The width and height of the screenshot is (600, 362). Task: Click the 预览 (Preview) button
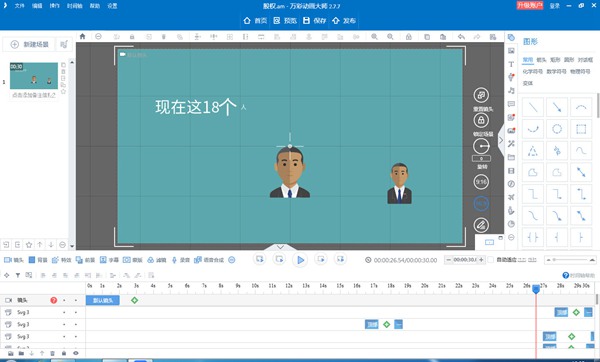tap(285, 21)
